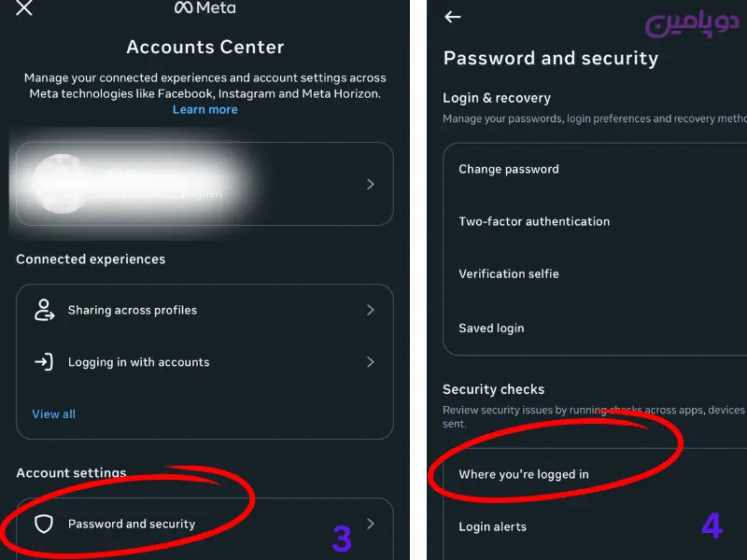Image resolution: width=747 pixels, height=560 pixels.
Task: Open the Saved login item
Action: (x=491, y=328)
